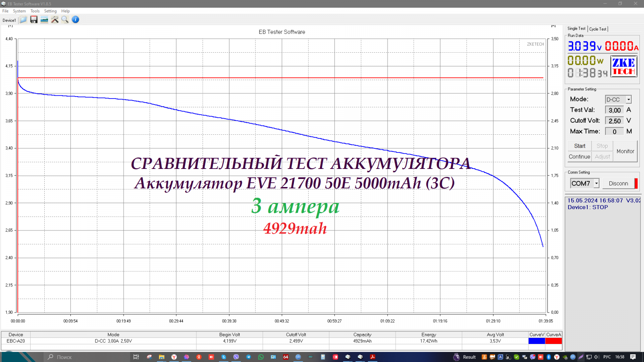Click the Cutoff Volt input field
This screenshot has width=644, height=362.
(x=614, y=121)
